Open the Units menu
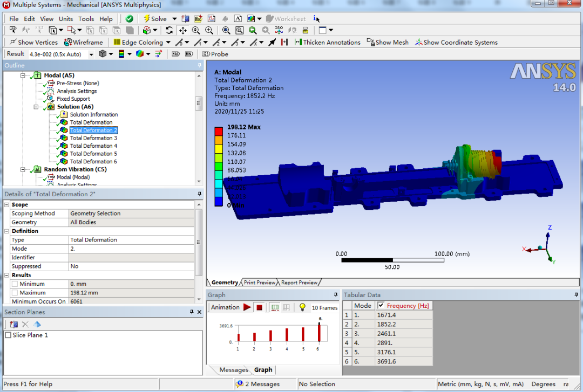The height and width of the screenshot is (392, 583). click(65, 18)
